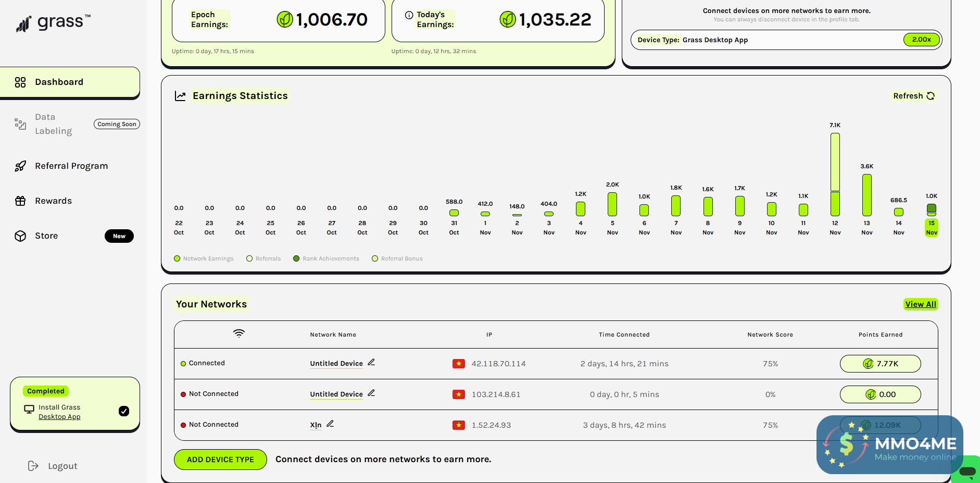Select the 5 Nov bar
This screenshot has height=483, width=980.
612,204
